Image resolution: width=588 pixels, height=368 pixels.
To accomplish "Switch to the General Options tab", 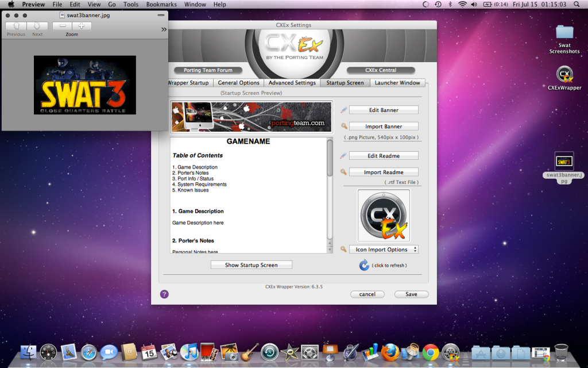I will (238, 83).
